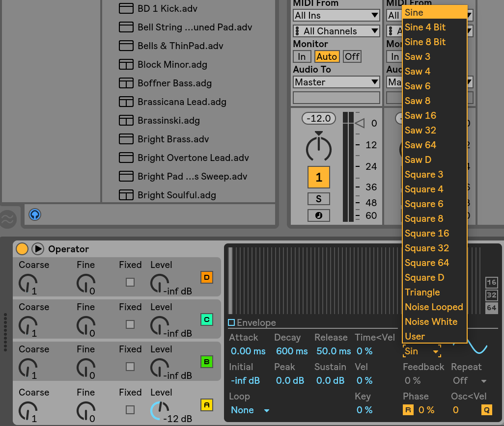Click the Sustain value 0.0 dB
This screenshot has height=426, width=504.
pos(330,380)
